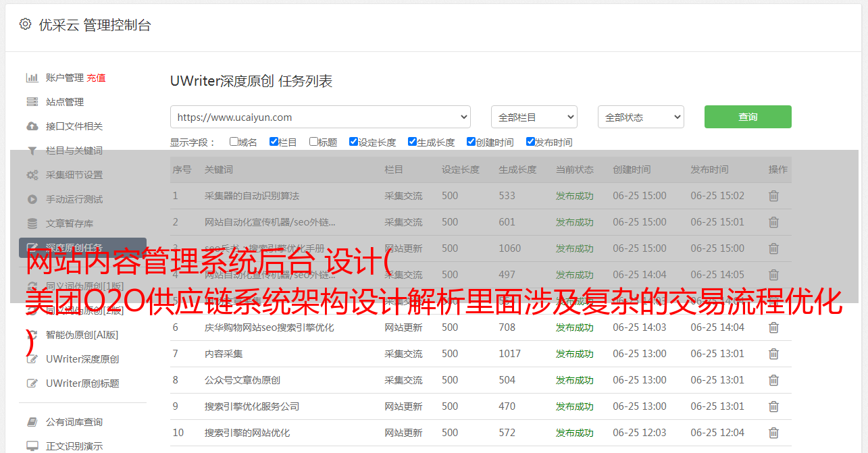Expand the 全部栏目 dropdown
Viewport: 868px width, 453px height.
tap(534, 117)
